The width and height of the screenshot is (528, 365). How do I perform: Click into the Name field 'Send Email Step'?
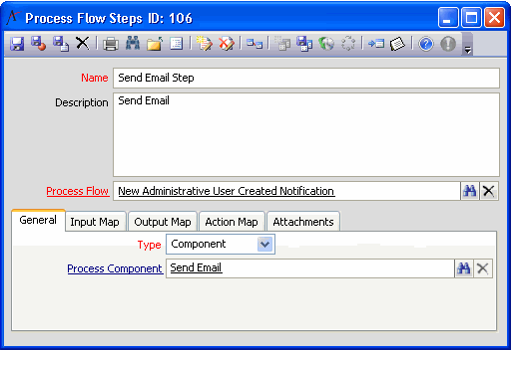(306, 78)
